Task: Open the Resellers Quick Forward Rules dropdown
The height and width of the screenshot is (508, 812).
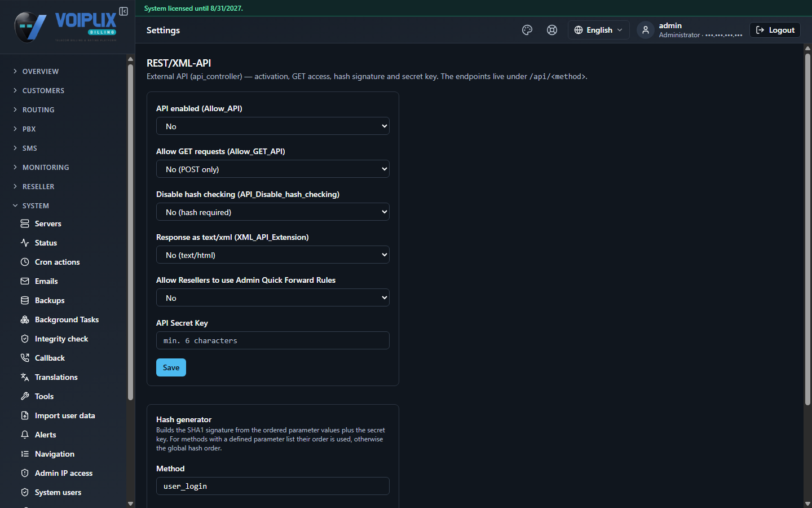Action: [273, 297]
